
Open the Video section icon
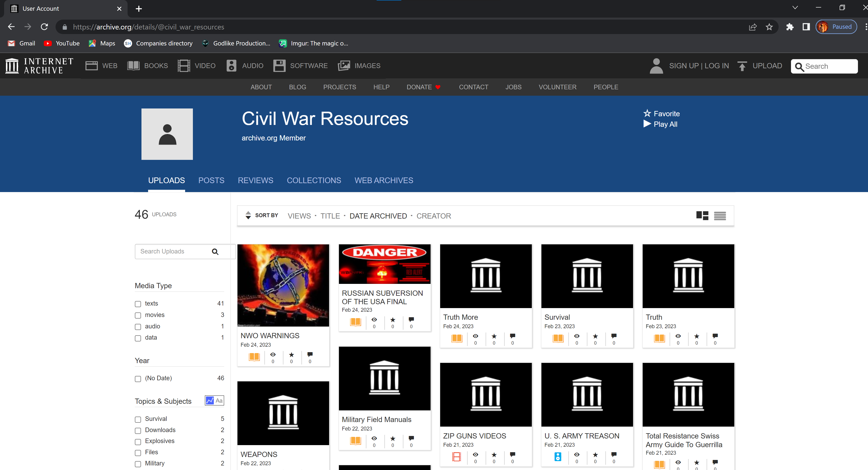click(184, 66)
